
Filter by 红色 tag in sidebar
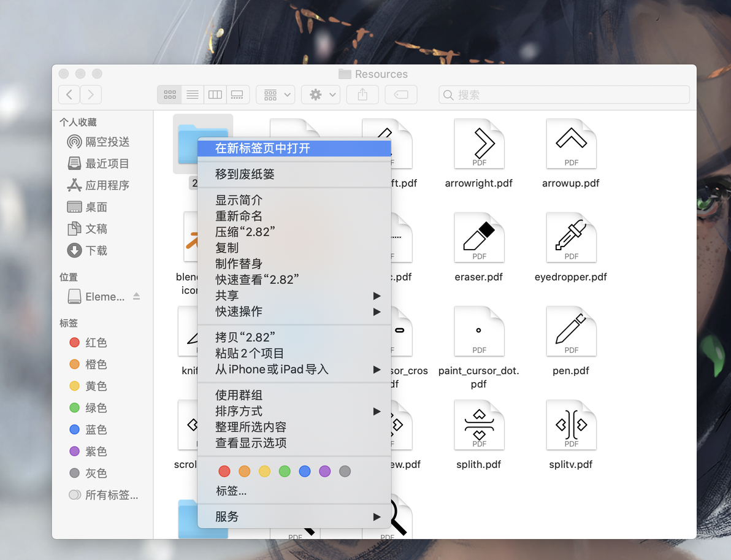coord(88,342)
